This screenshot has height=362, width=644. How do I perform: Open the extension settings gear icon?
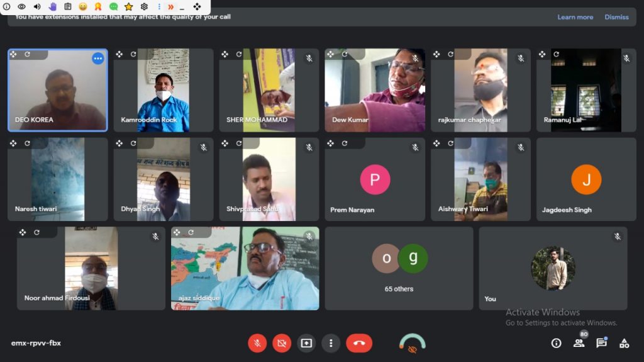pyautogui.click(x=144, y=6)
